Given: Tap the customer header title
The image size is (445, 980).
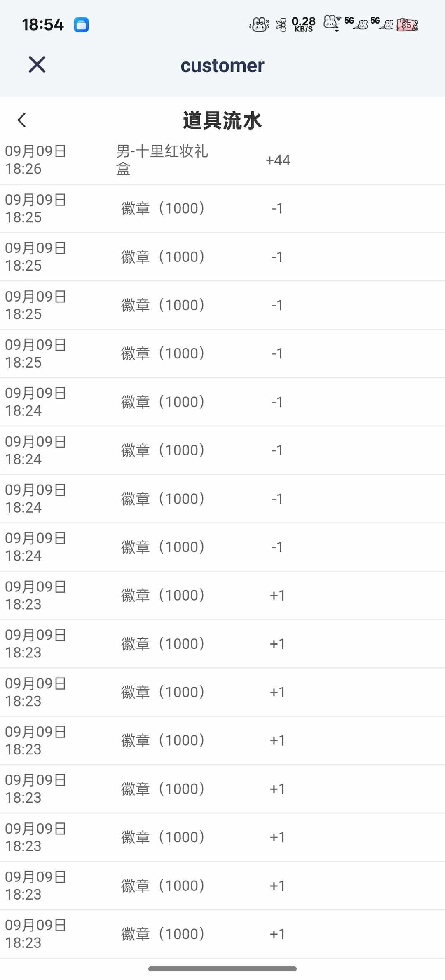Looking at the screenshot, I should (222, 66).
